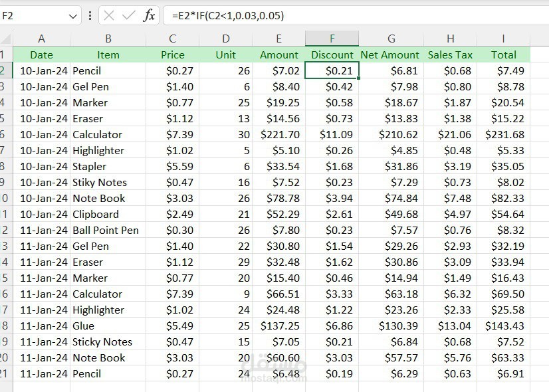Viewport: 549px width, 392px height.
Task: Open the Name Box dropdown arrow
Action: click(73, 16)
